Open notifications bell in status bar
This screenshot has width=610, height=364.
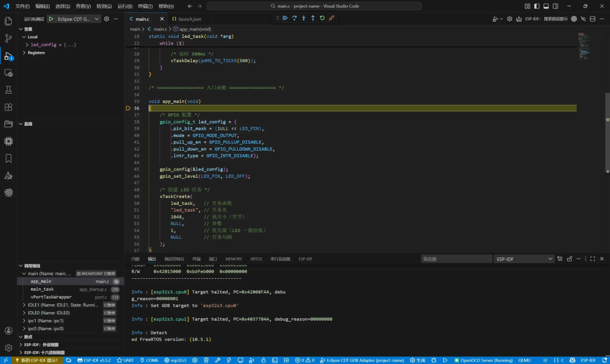pos(604,360)
